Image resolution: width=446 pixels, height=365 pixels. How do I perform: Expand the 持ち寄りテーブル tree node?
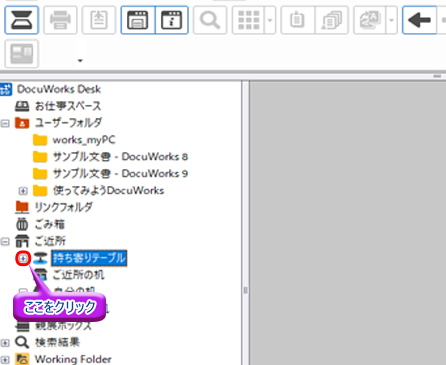tap(23, 258)
